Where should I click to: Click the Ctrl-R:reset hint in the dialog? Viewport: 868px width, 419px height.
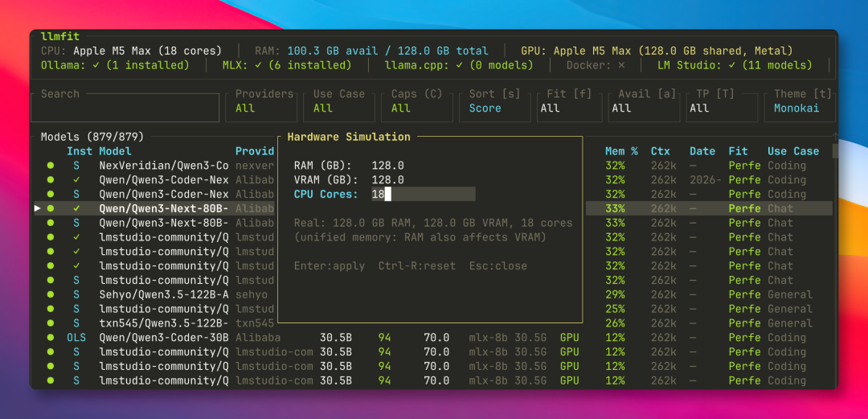point(417,266)
